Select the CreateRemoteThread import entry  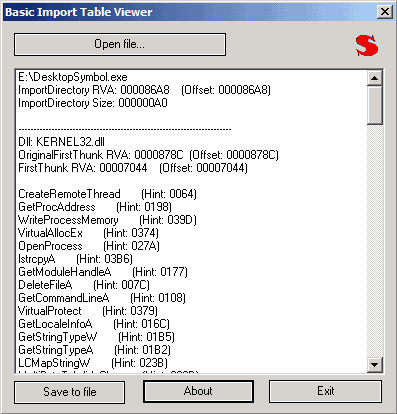pos(107,194)
